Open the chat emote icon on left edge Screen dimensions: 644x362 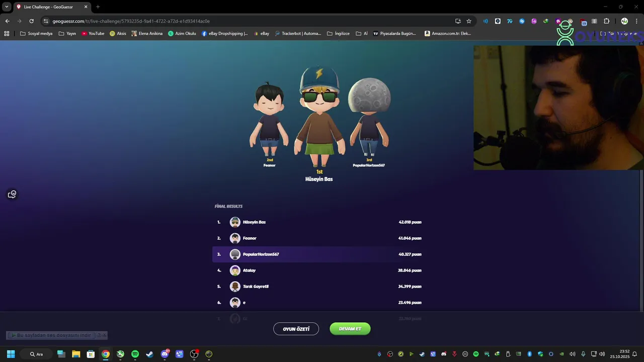(12, 194)
